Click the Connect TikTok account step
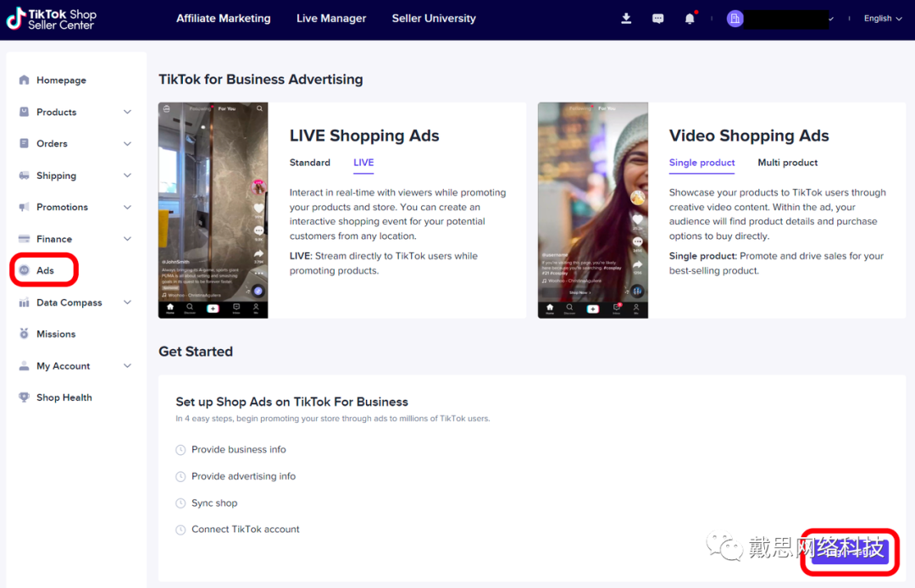 pos(245,530)
